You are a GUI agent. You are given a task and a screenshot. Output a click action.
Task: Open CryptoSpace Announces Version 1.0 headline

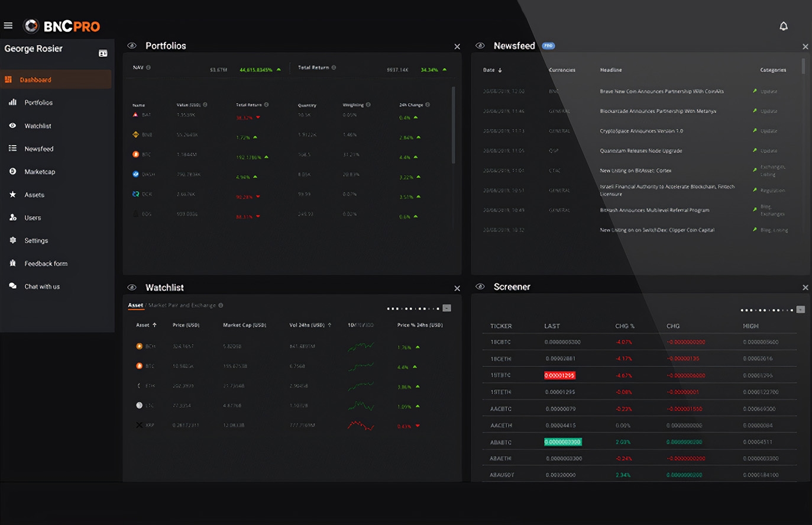pos(641,131)
